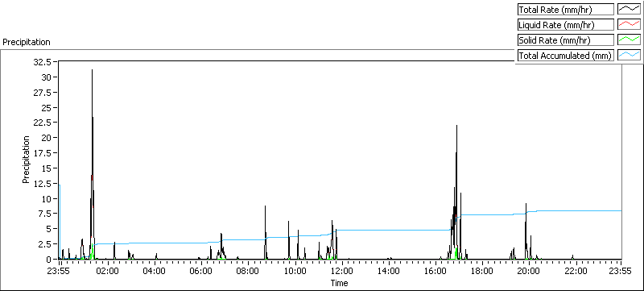
Task: Click the leftmost 23:55 time-axis label
Action: pyautogui.click(x=59, y=271)
